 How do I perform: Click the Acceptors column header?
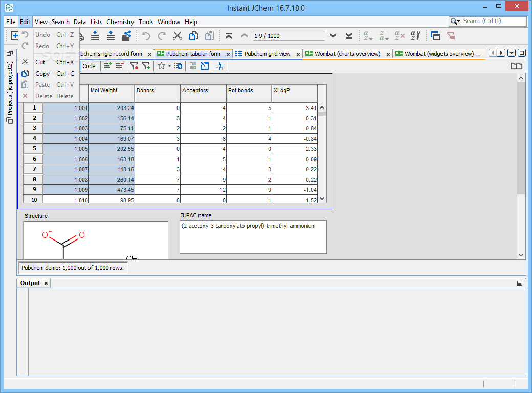pyautogui.click(x=203, y=93)
